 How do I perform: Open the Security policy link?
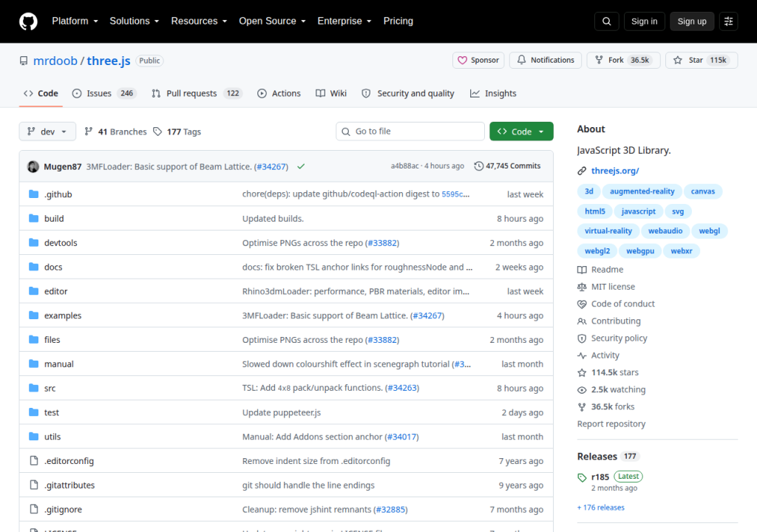coord(619,338)
